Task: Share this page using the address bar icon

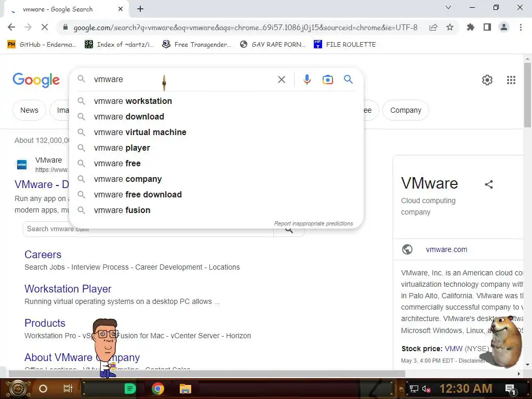Action: (x=433, y=28)
